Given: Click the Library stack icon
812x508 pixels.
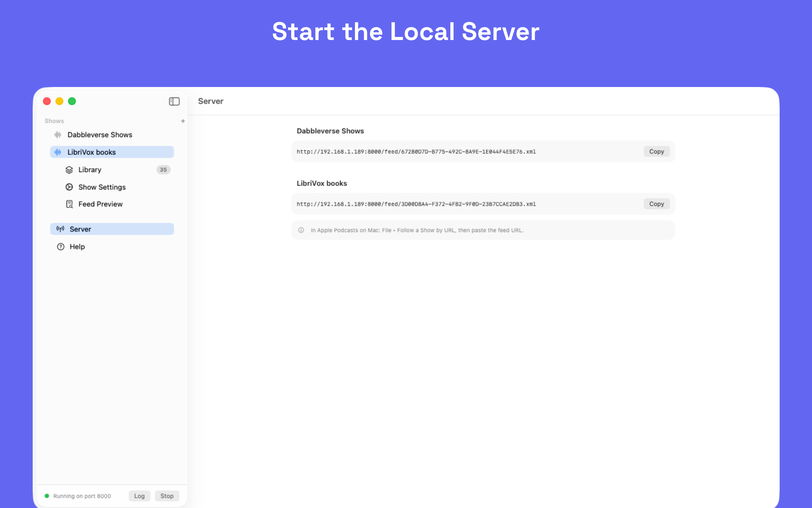Looking at the screenshot, I should [69, 170].
